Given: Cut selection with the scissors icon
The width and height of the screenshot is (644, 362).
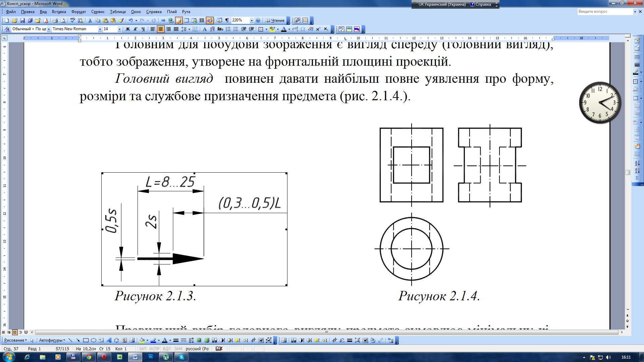Looking at the screenshot, I should pyautogui.click(x=90, y=20).
